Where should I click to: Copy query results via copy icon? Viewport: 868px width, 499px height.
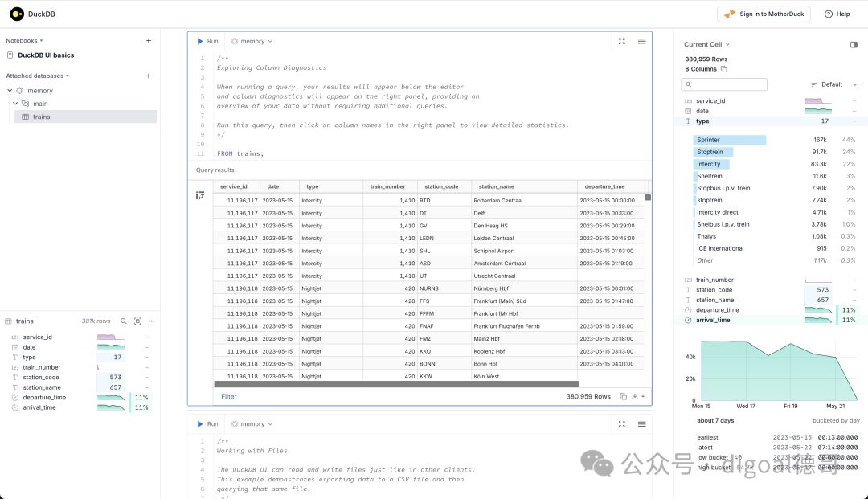(x=624, y=396)
